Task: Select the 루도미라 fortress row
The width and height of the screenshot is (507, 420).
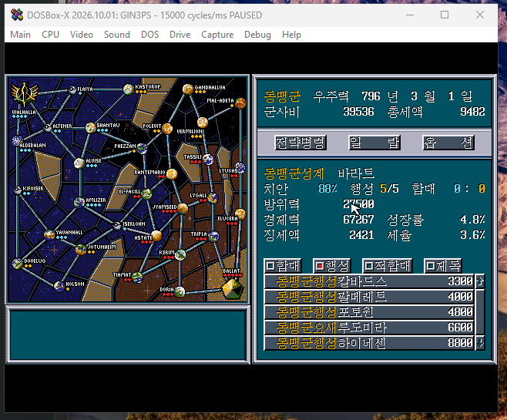Action: [369, 328]
